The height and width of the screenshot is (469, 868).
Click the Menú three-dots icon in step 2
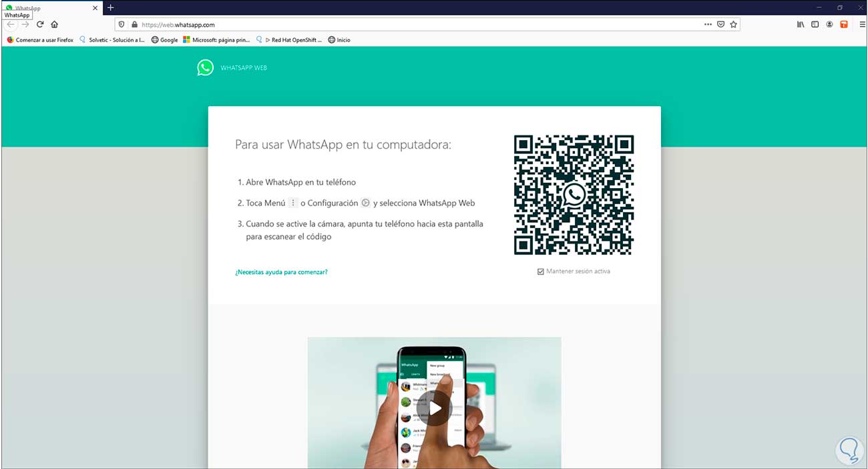coord(292,203)
